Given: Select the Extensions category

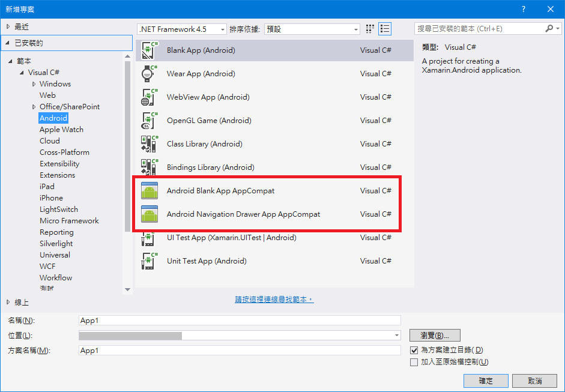Looking at the screenshot, I should tap(57, 175).
